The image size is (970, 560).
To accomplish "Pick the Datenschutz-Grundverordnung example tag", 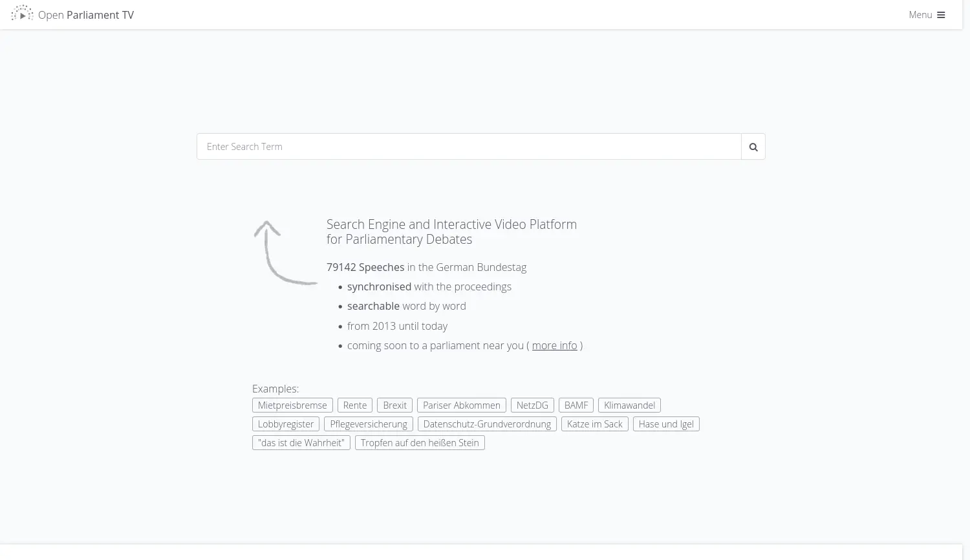I will 487,424.
